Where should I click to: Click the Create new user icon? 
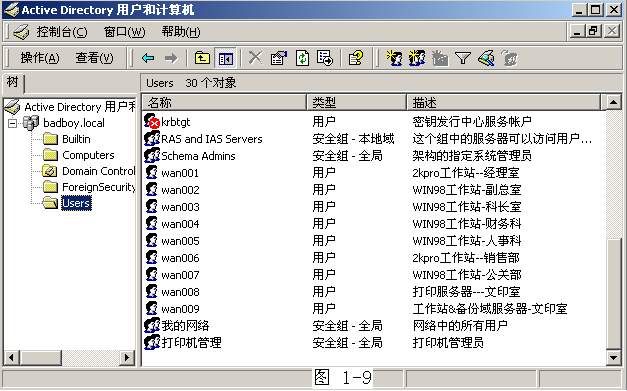tap(394, 58)
